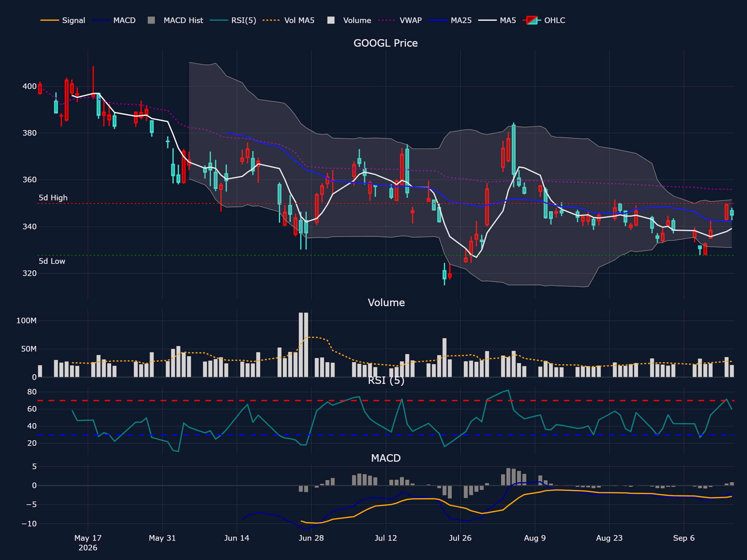The height and width of the screenshot is (560, 747).
Task: Click the Jun 28 x-axis label
Action: tap(311, 538)
